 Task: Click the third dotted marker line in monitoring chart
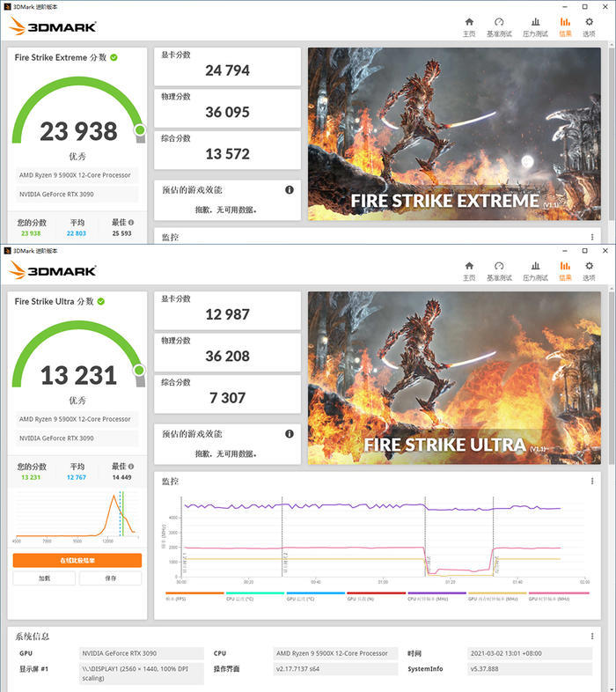[425, 536]
